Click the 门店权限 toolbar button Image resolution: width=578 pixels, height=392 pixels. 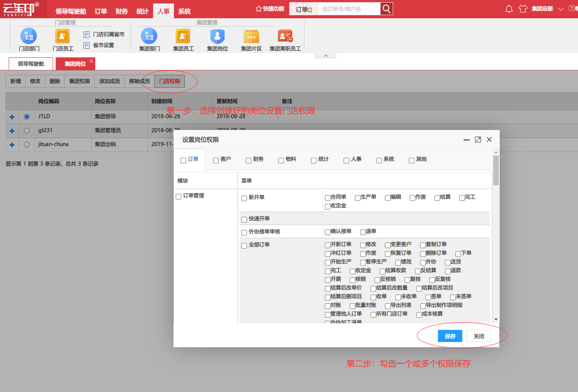(x=170, y=81)
